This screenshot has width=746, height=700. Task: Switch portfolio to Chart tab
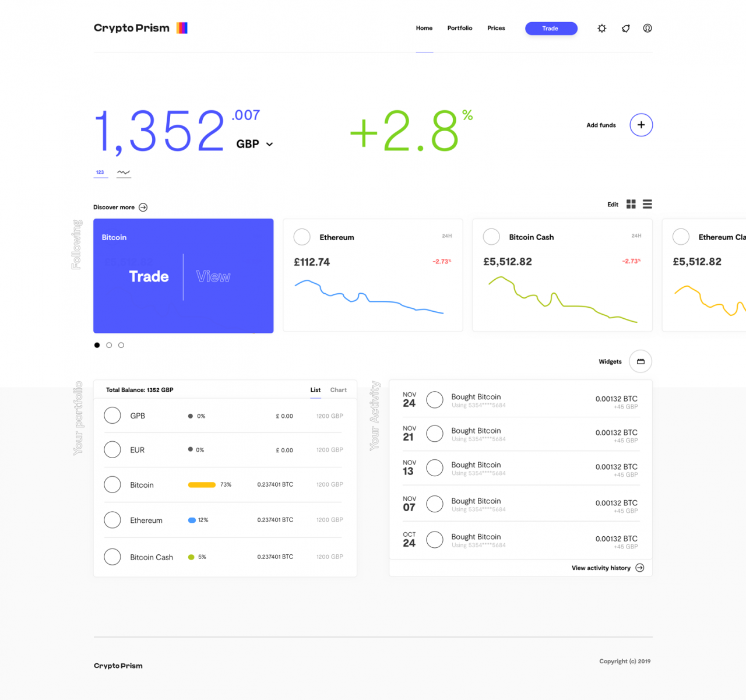pyautogui.click(x=339, y=390)
